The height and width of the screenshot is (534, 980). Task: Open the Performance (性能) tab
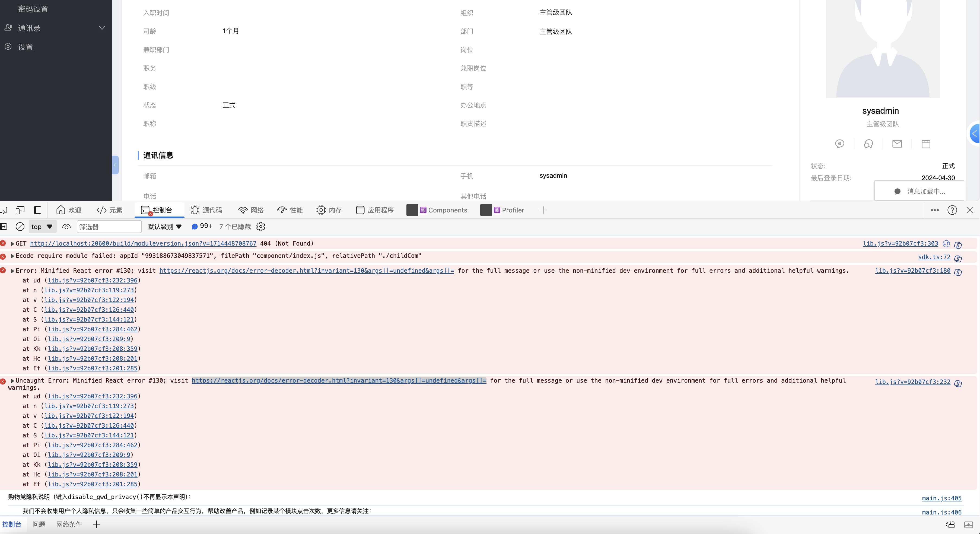click(290, 210)
